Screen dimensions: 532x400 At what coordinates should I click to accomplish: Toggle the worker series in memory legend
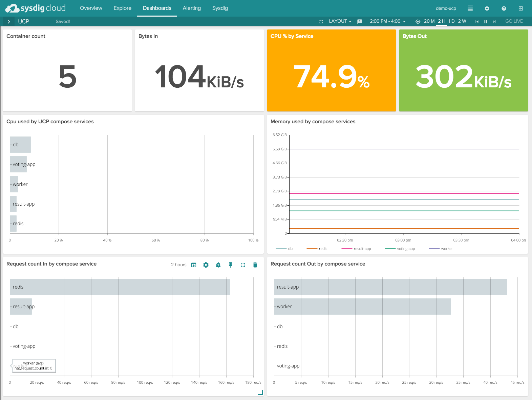tap(446, 249)
